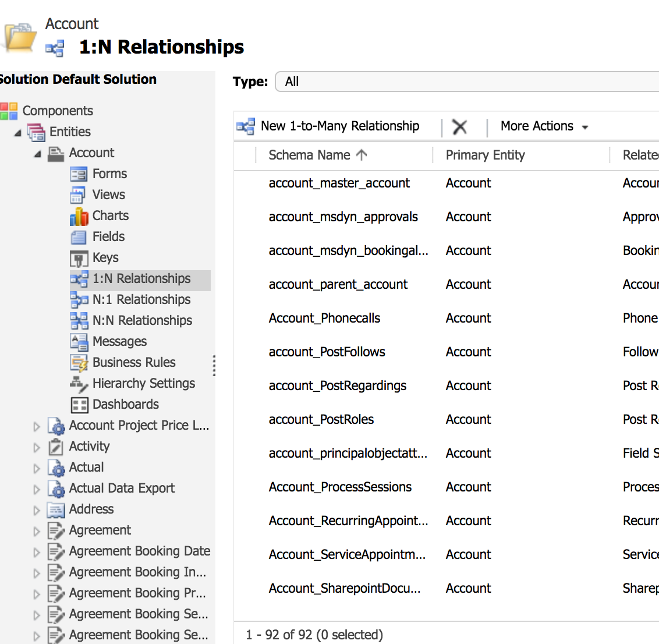Screen dimensions: 659x644
Task: Click the Components root node label
Action: click(58, 111)
